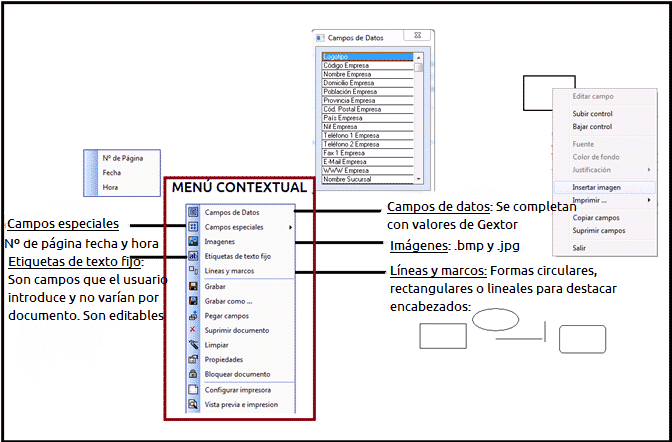Image resolution: width=672 pixels, height=442 pixels.
Task: Select Domicilio Empresa list row
Action: click(x=368, y=83)
